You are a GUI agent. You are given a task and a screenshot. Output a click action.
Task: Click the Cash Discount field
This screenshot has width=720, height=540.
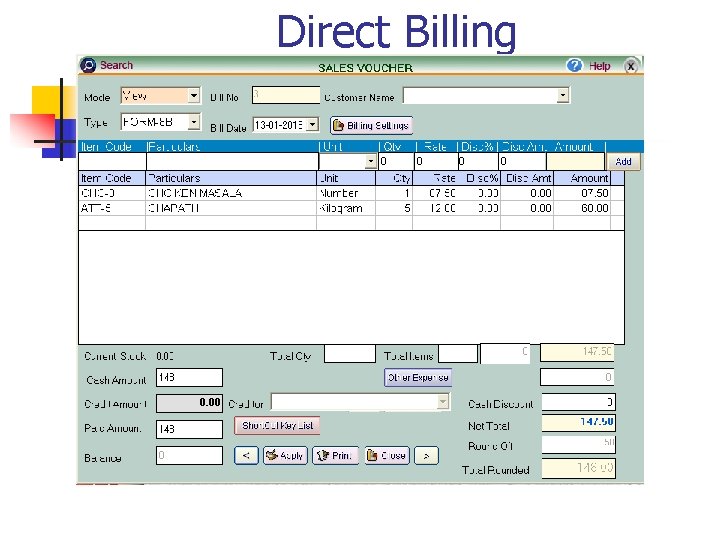click(578, 402)
